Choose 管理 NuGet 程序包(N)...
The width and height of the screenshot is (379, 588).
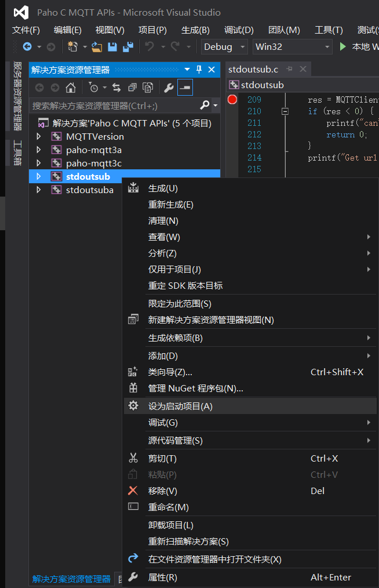[250, 388]
